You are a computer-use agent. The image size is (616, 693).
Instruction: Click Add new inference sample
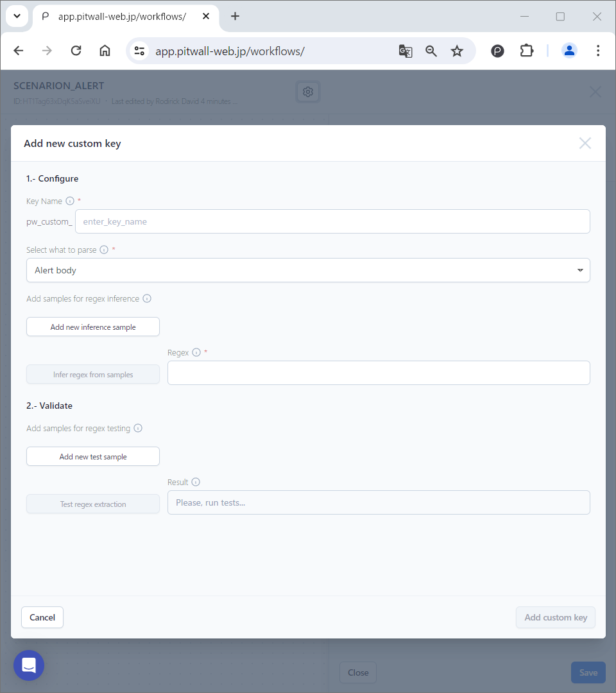point(92,327)
